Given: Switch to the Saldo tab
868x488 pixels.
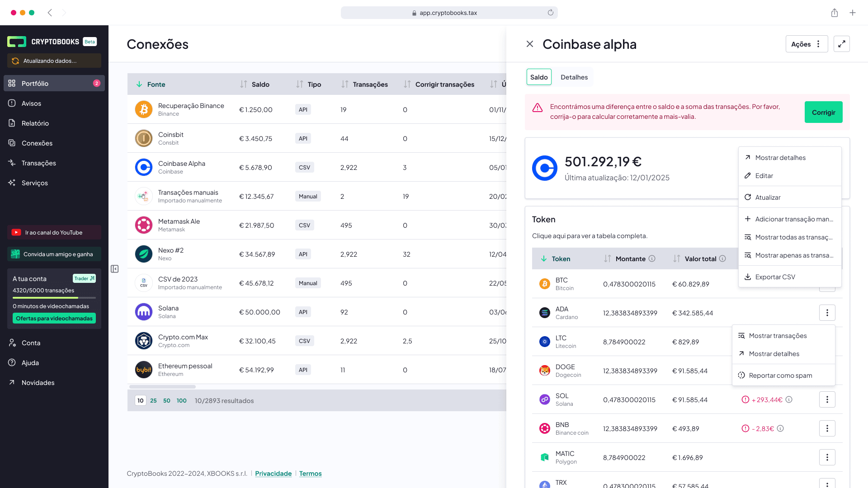Looking at the screenshot, I should point(539,77).
